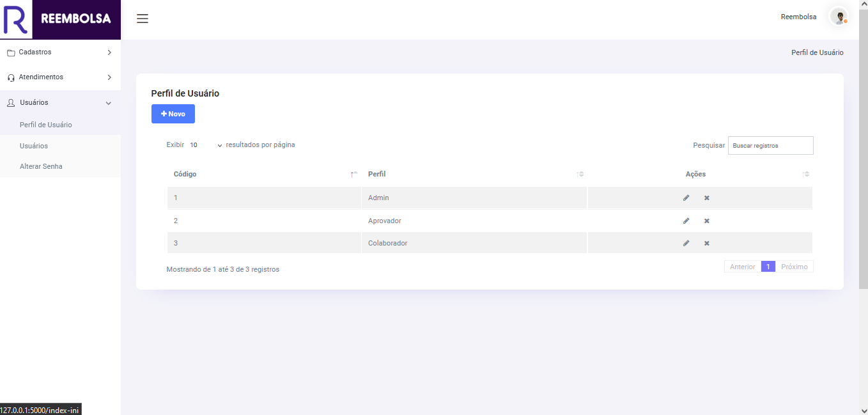
Task: Toggle the hamburger menu icon
Action: 142,19
